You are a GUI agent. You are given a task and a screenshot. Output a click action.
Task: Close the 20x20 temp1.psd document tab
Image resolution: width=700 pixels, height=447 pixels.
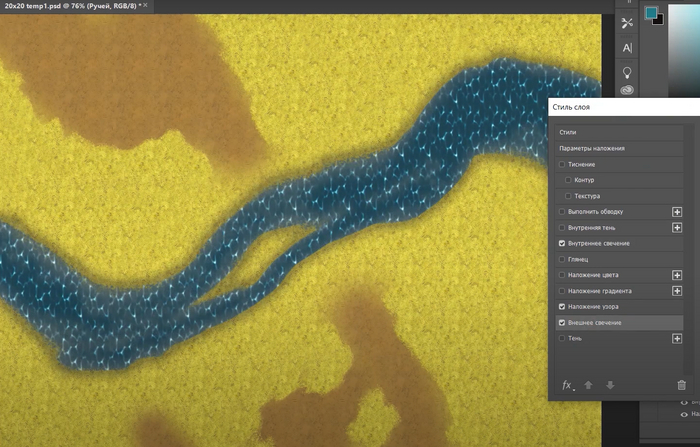click(x=145, y=5)
